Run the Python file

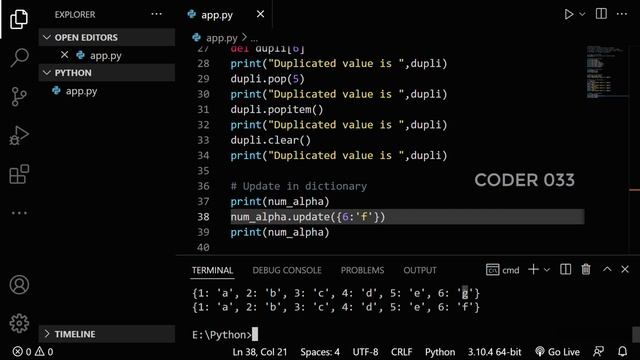tap(568, 14)
